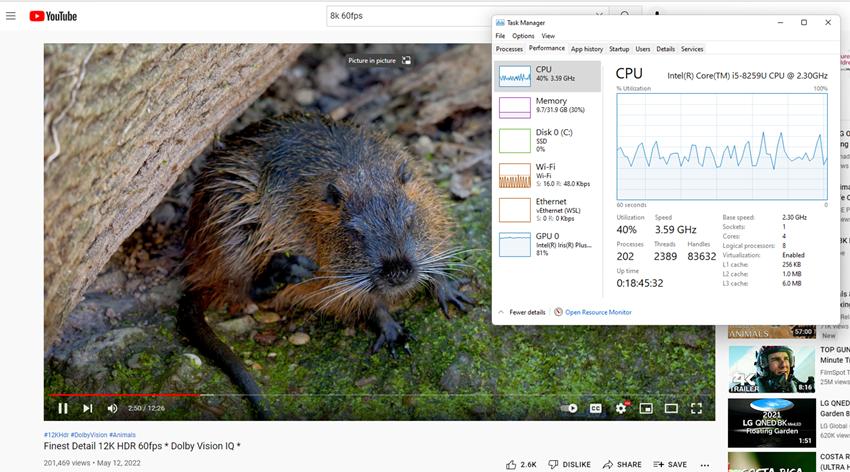Enable the miniplayer view
The width and height of the screenshot is (850, 472).
[646, 408]
